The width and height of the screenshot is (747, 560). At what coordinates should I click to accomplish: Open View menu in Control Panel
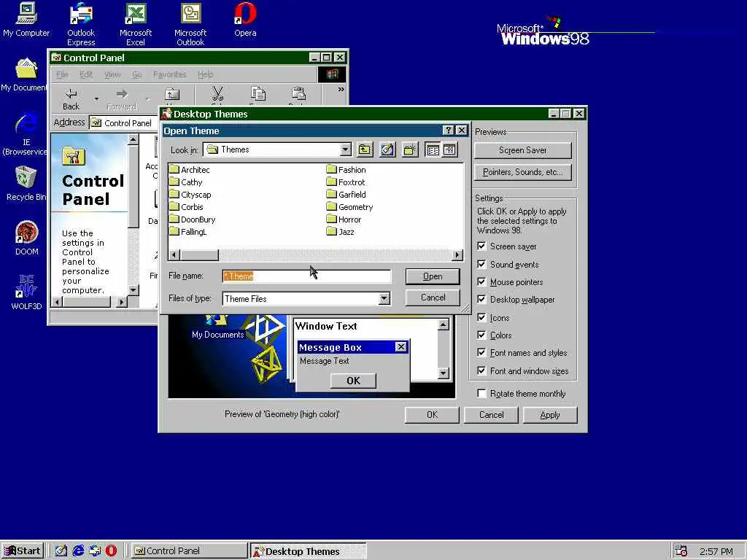112,74
